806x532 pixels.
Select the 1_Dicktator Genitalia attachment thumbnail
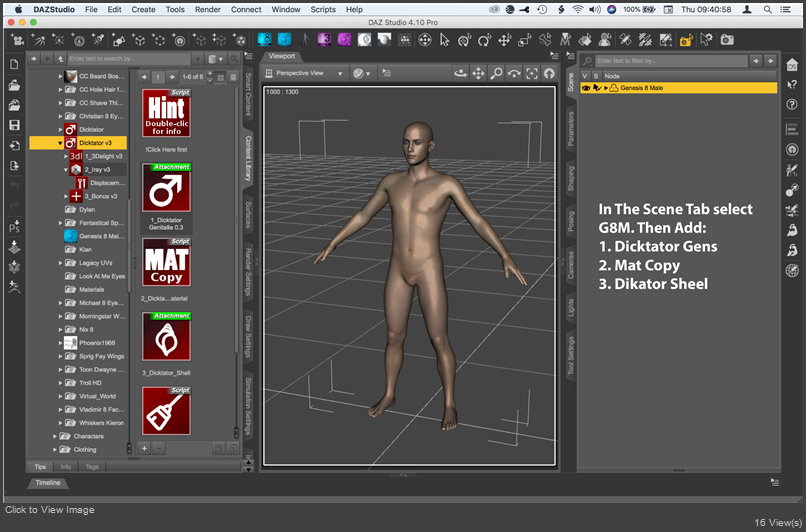pos(167,188)
